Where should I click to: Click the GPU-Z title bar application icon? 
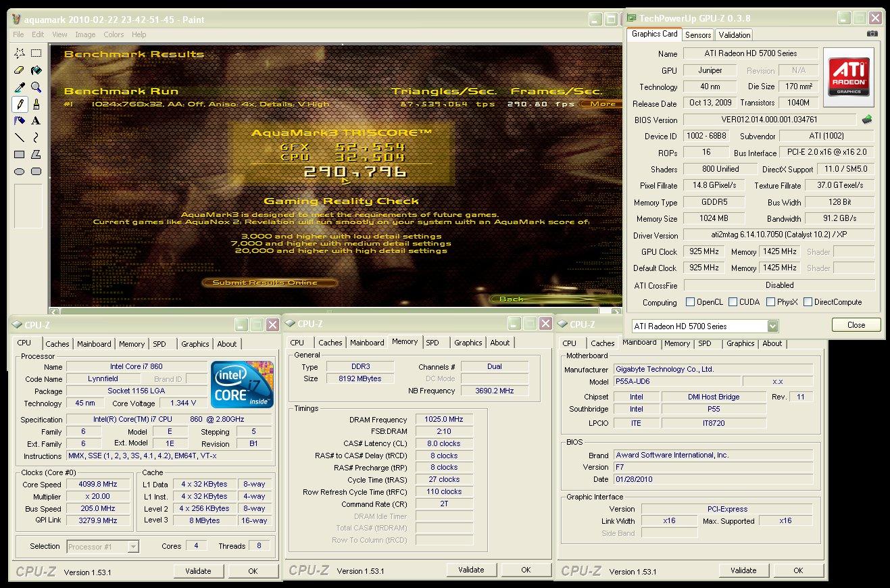coord(631,18)
